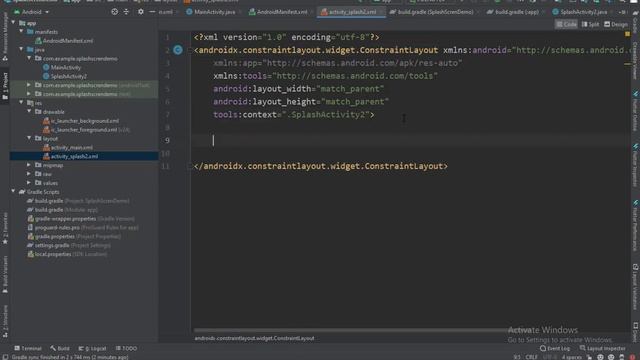Switch to build.gradle (SplashScrenDemo) tab
Screen dimensions: 640x360
tap(431, 12)
